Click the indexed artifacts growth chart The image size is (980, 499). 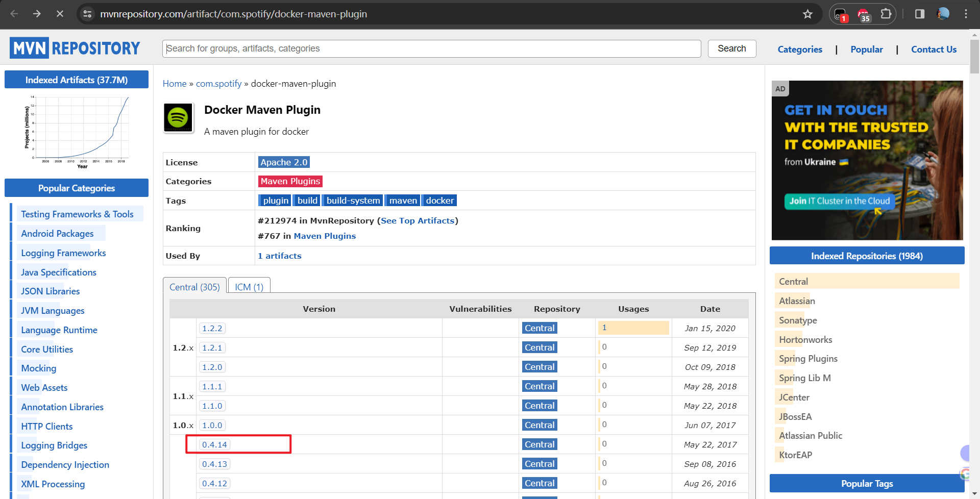(77, 131)
